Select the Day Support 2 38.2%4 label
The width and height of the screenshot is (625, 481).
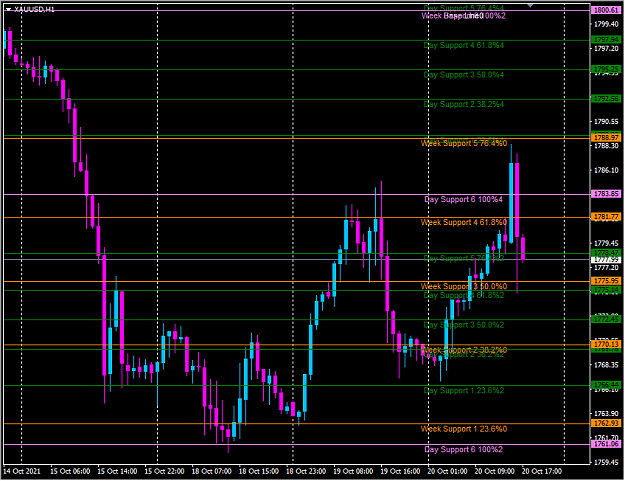point(464,104)
